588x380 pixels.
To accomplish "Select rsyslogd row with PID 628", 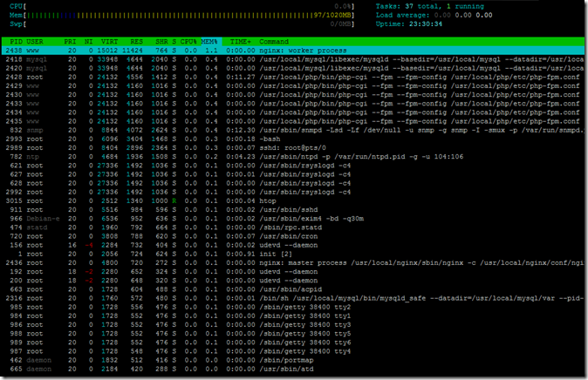I will click(293, 183).
